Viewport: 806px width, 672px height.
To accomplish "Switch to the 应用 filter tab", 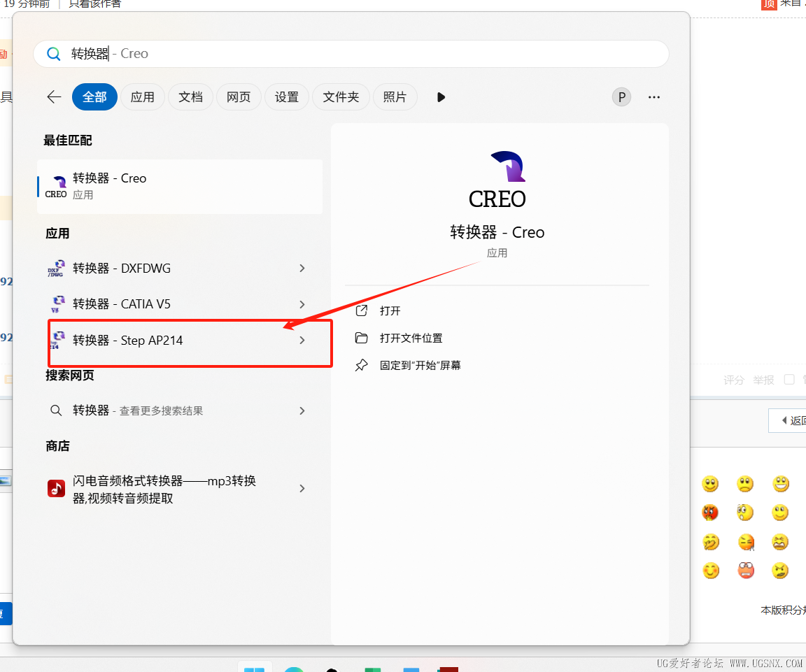I will [x=143, y=96].
